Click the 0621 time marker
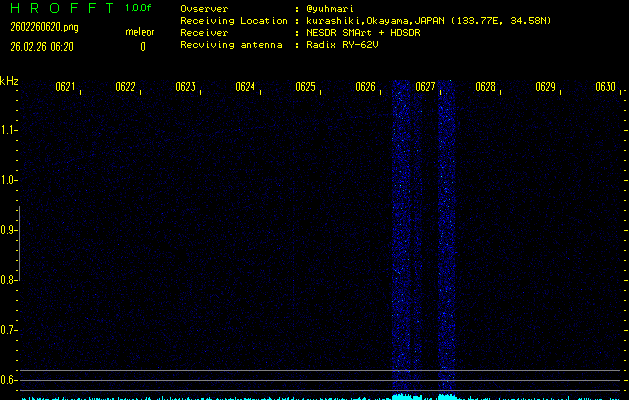This screenshot has height=400, width=629. (65, 87)
